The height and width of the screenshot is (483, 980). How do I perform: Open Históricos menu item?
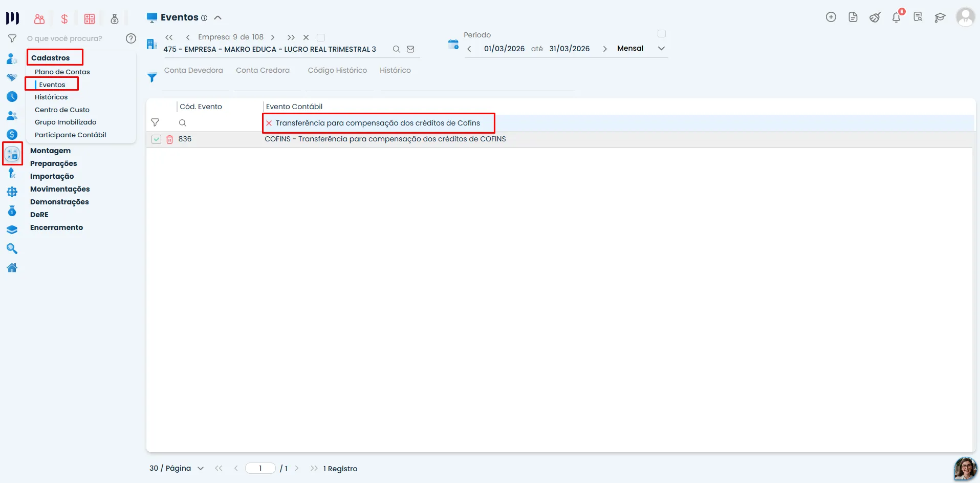coord(51,97)
